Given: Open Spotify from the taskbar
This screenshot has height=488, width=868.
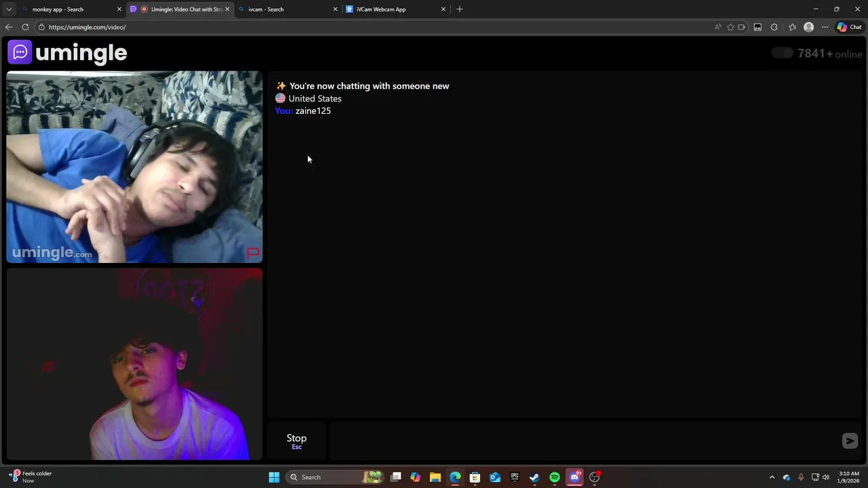Looking at the screenshot, I should pos(555,477).
